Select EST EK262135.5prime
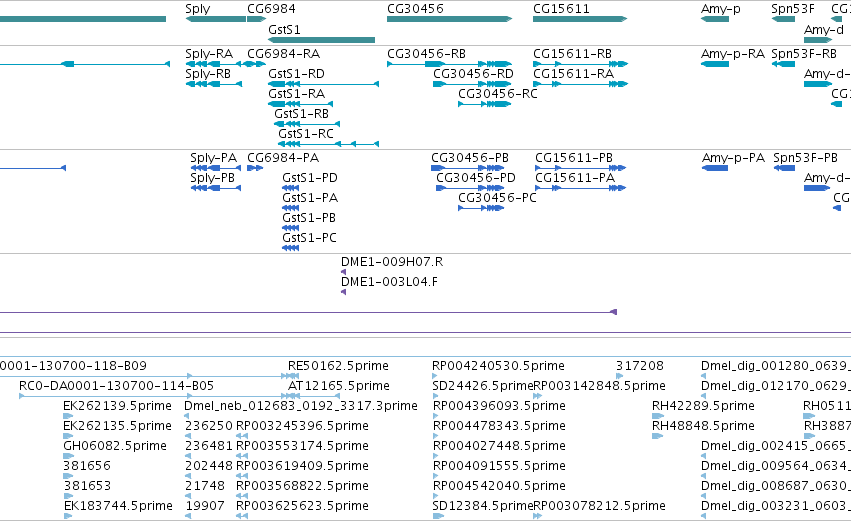 pos(117,426)
